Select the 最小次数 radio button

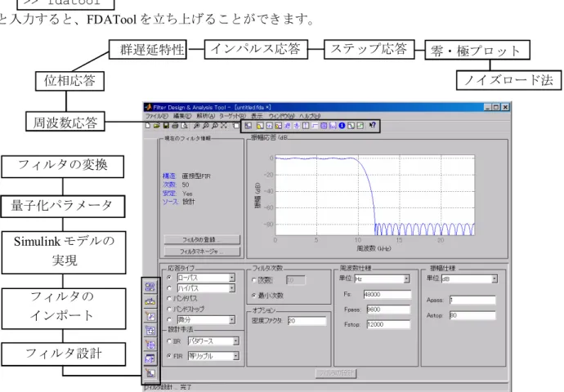click(254, 296)
